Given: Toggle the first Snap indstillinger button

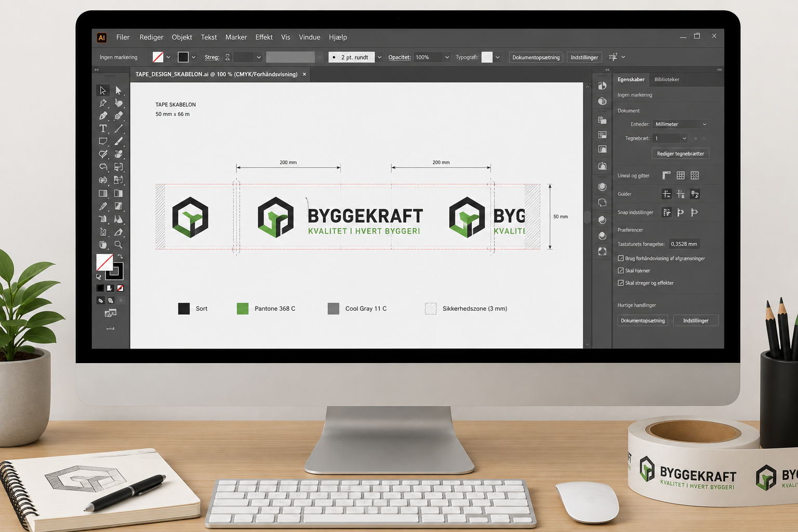Looking at the screenshot, I should click(667, 212).
